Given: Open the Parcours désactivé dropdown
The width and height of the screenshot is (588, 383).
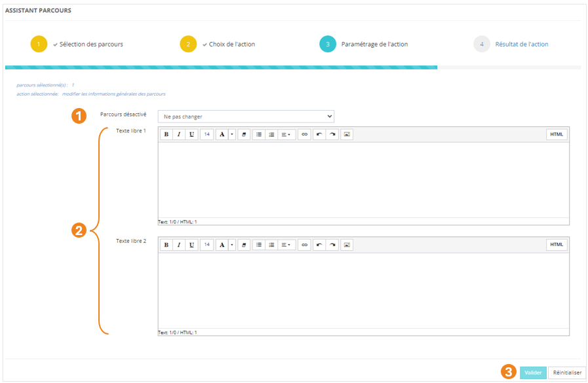Looking at the screenshot, I should 246,117.
